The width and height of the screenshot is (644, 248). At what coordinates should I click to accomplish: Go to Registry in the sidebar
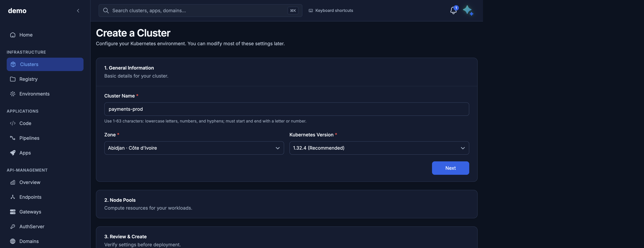[45, 79]
